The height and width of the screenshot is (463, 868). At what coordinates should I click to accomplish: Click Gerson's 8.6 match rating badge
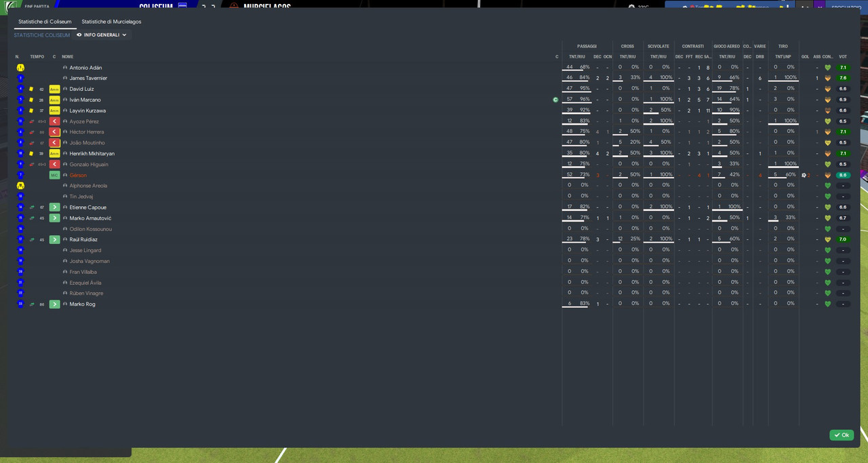(x=843, y=175)
